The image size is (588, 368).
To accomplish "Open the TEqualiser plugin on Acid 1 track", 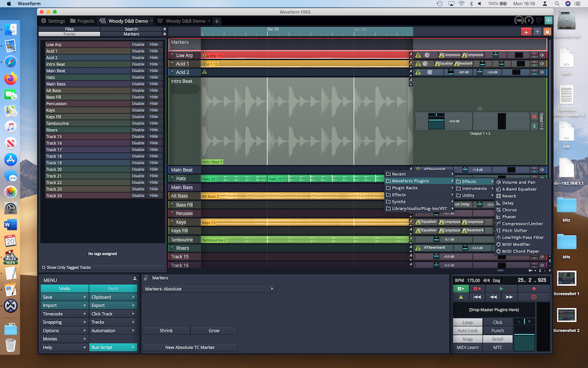I will (x=443, y=64).
